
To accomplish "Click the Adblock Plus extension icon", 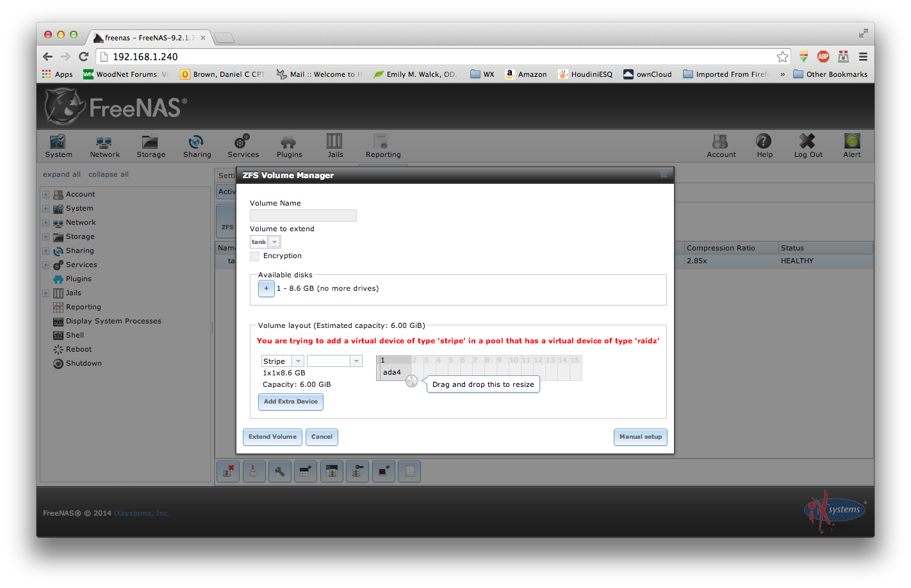I will [x=823, y=56].
